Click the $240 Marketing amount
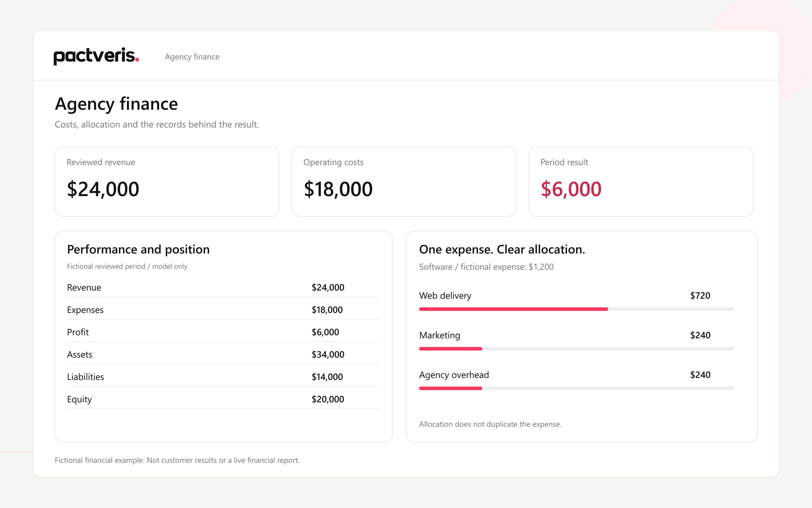812x508 pixels. (x=700, y=335)
